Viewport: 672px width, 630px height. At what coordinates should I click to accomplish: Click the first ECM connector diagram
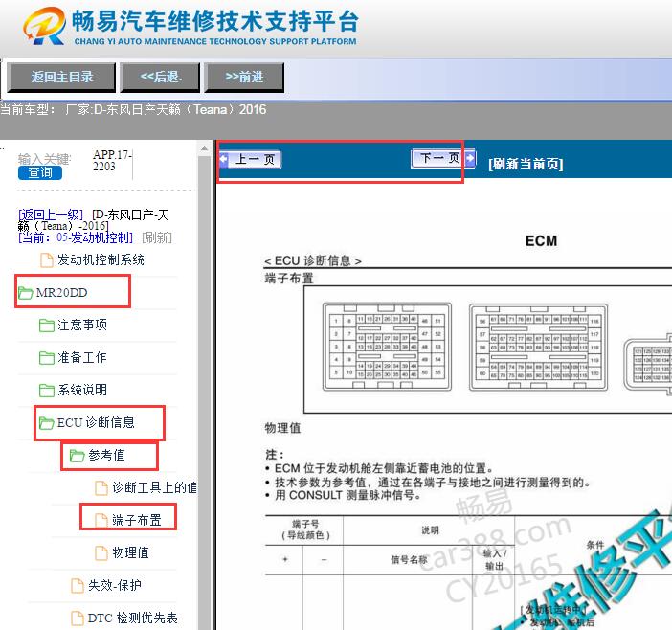[x=387, y=347]
